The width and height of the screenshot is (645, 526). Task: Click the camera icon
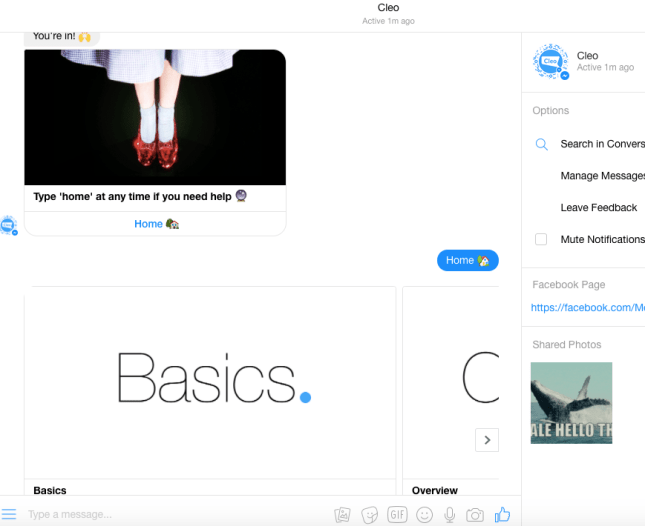click(475, 515)
